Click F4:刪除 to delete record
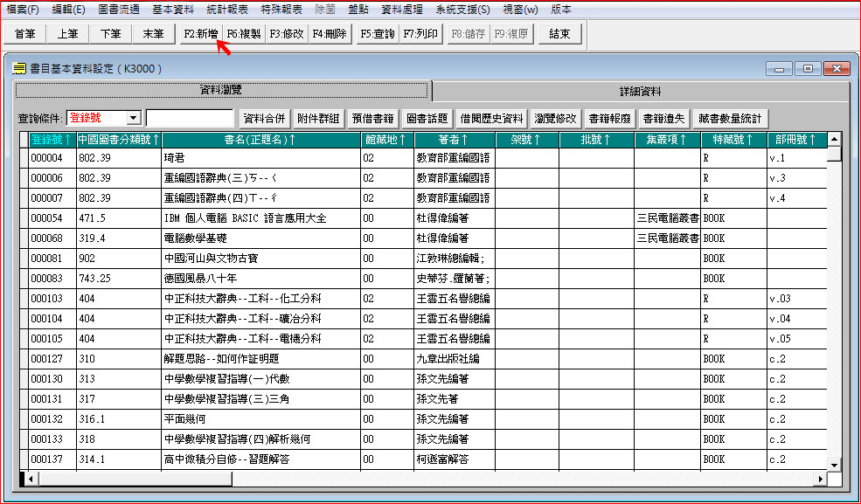Screen dimensions: 861x504 coord(330,34)
